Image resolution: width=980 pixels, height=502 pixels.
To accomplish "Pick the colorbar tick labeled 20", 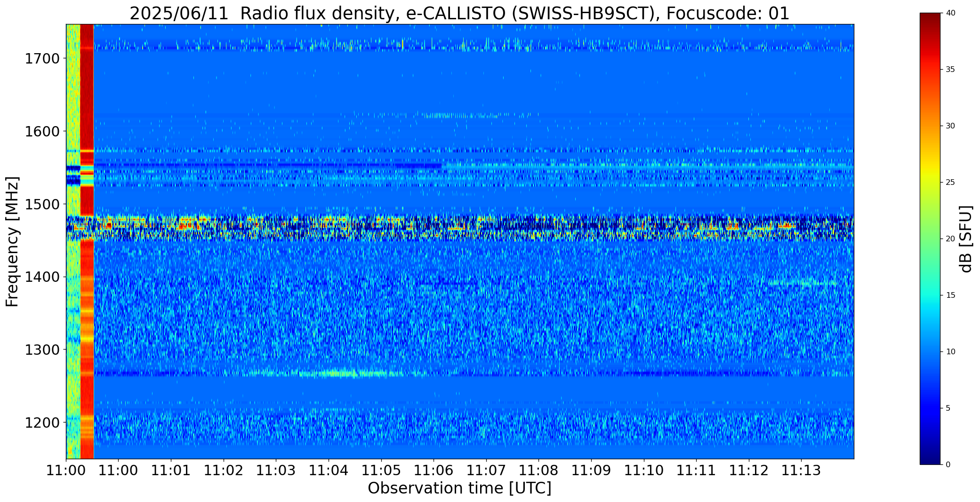I will (950, 239).
